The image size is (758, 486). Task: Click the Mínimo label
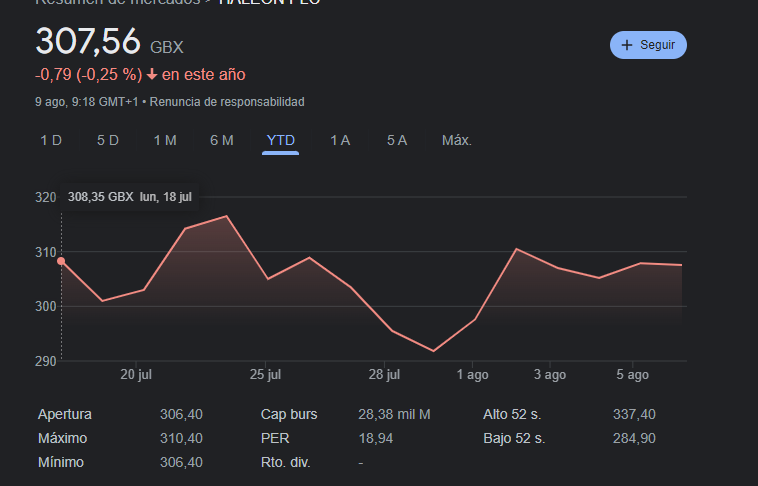point(61,462)
